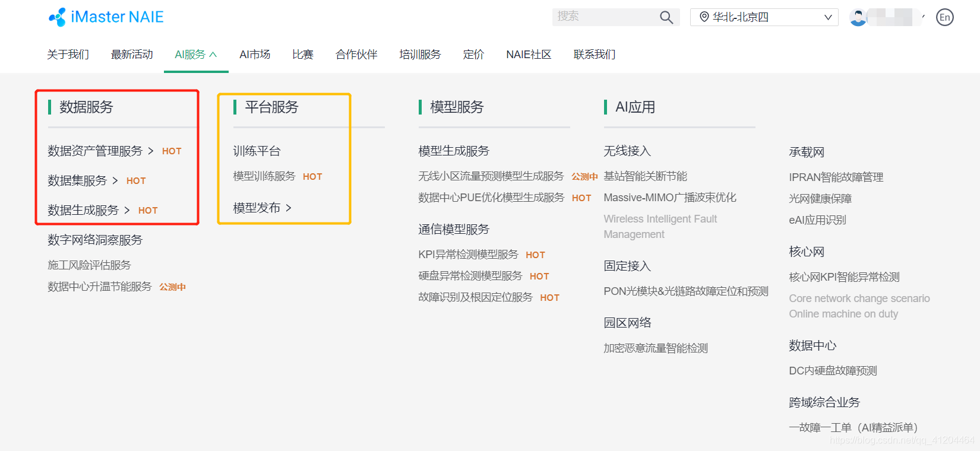980x451 pixels.
Task: Open the 定价 menu item
Action: pyautogui.click(x=473, y=55)
